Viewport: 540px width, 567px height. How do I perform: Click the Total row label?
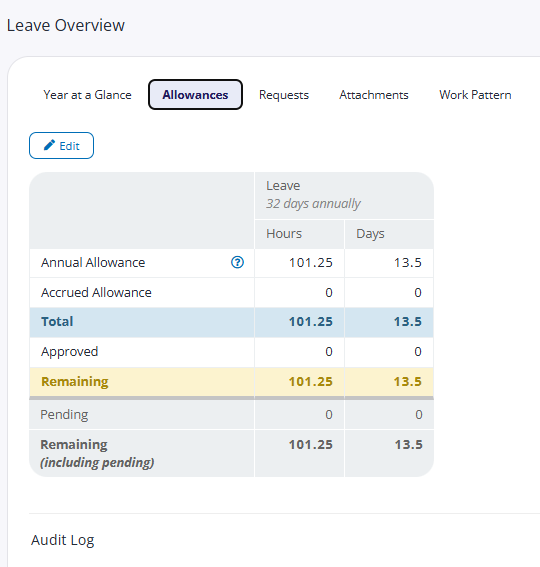[57, 321]
